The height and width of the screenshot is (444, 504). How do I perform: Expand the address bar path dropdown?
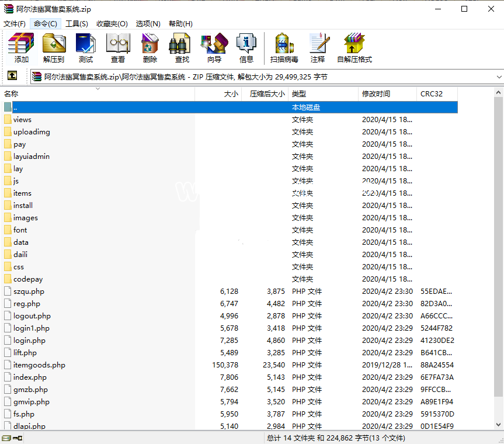pyautogui.click(x=499, y=77)
